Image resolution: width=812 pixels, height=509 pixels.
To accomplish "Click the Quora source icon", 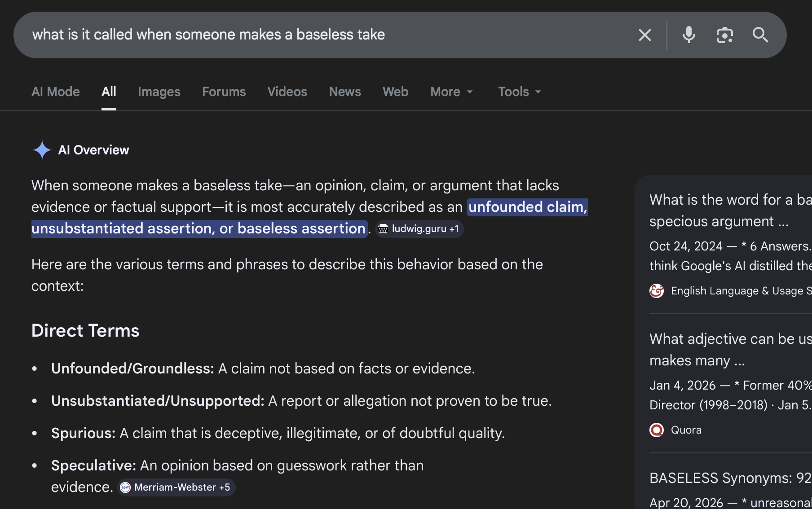I will click(657, 430).
